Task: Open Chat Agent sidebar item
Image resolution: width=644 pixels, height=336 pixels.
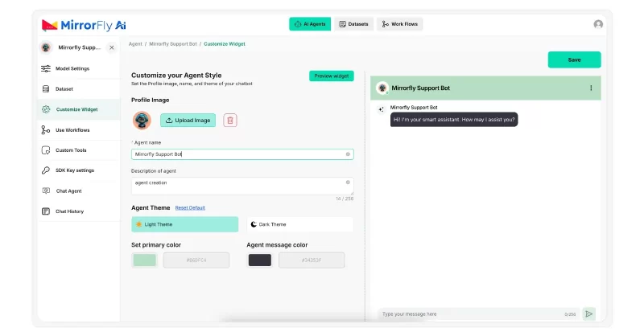Action: [79, 191]
